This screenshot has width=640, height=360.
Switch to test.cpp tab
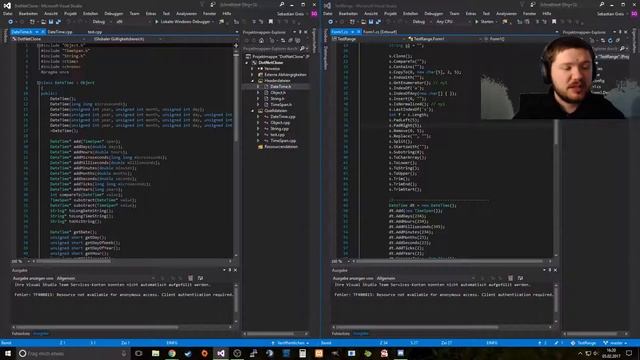coord(95,32)
